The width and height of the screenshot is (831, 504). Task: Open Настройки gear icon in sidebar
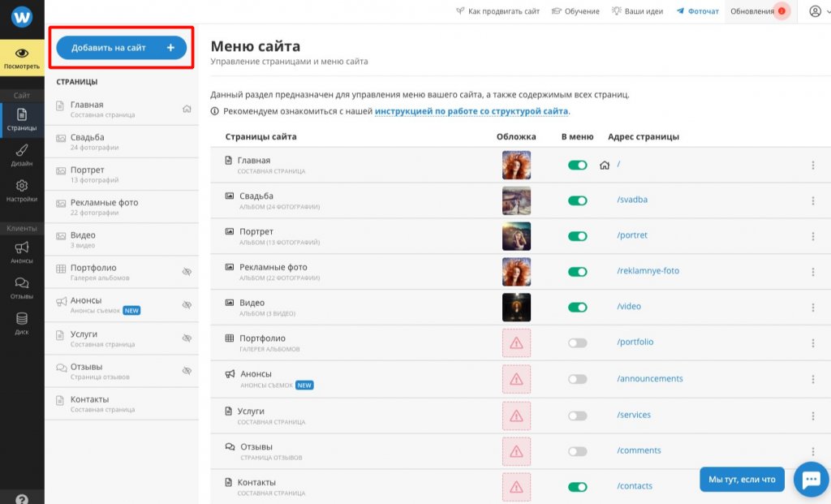tap(22, 186)
